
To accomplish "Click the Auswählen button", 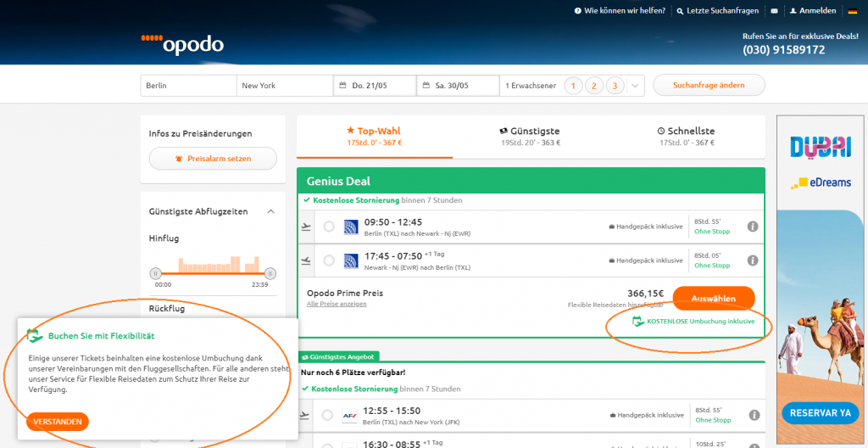I will (713, 299).
